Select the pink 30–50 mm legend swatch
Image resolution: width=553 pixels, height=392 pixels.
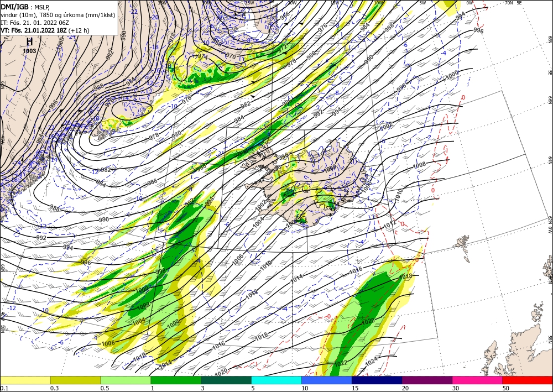[x=478, y=380]
